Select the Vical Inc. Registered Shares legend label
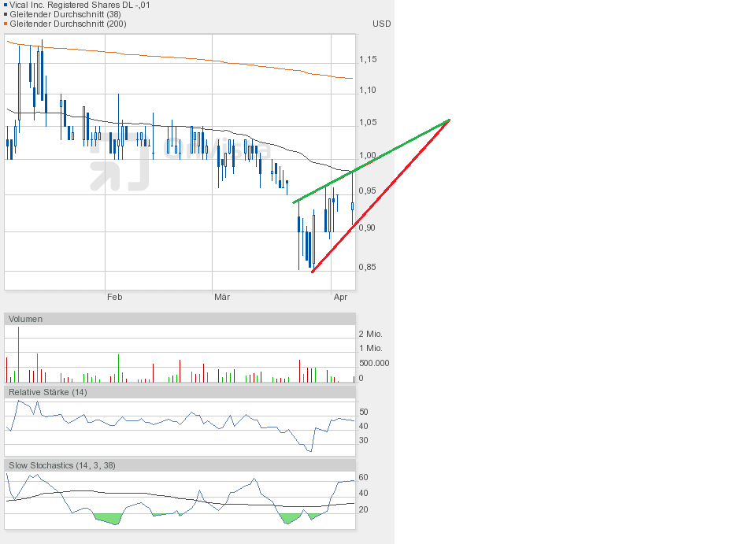This screenshot has width=756, height=544. click(80, 5)
